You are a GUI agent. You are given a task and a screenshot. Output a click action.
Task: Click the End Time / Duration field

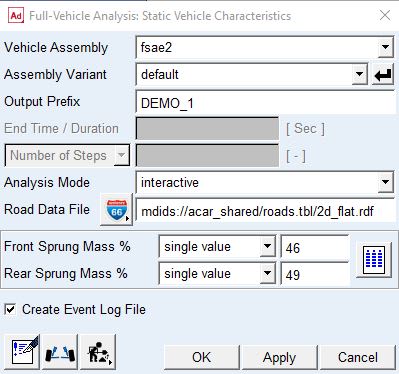207,128
